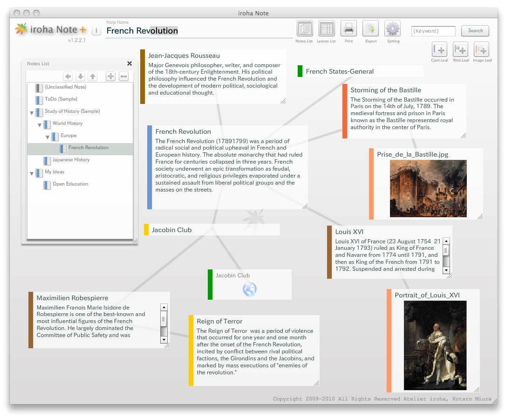Image resolution: width=512 pixels, height=420 pixels.
Task: Click the blue color bar of French Revolution card
Action: (150, 167)
